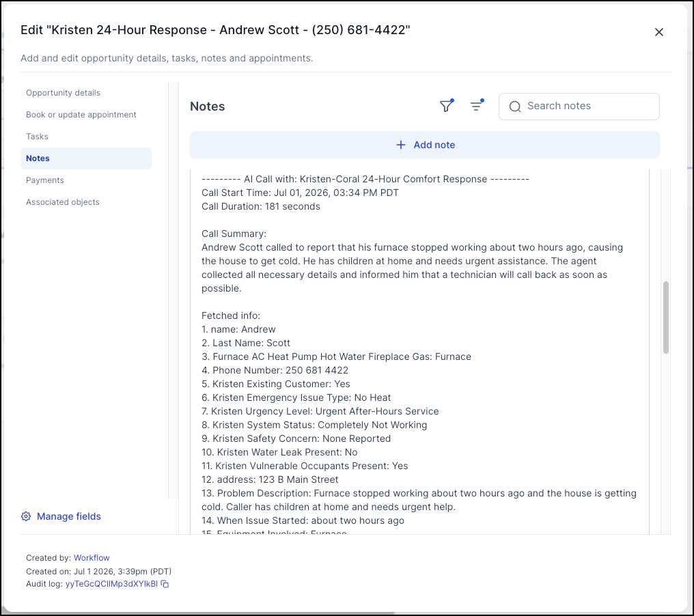Click 'Kristen Water Leak Present: No' line

point(279,452)
